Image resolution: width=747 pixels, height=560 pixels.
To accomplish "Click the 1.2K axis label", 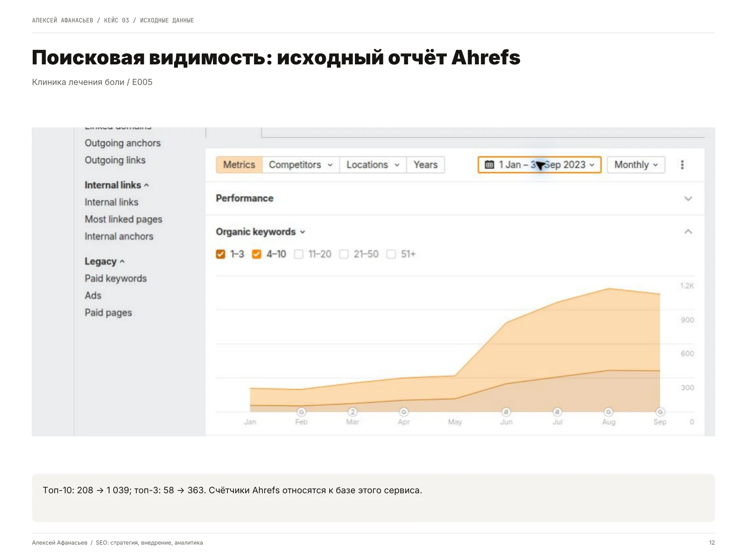I will (x=687, y=286).
